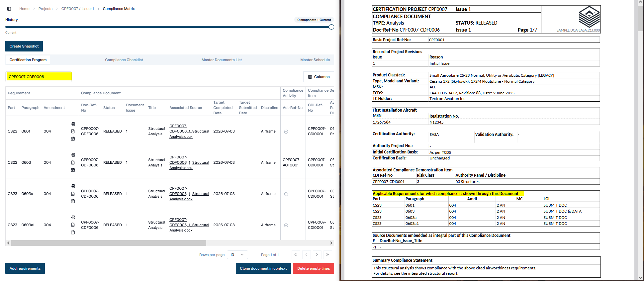This screenshot has height=281, width=644.
Task: Open the Master Documents List tab
Action: click(222, 60)
